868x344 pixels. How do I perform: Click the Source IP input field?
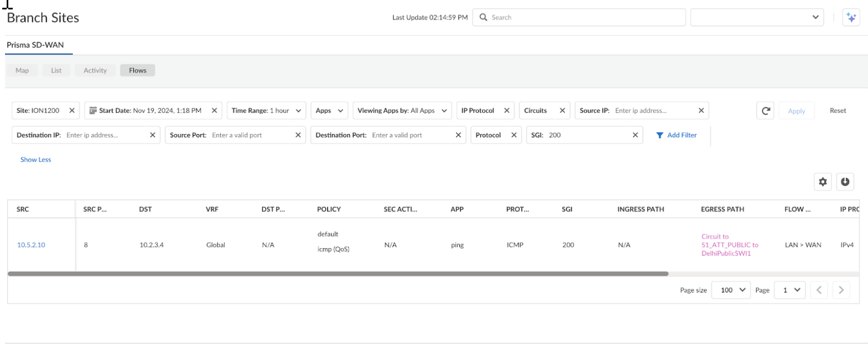click(653, 111)
